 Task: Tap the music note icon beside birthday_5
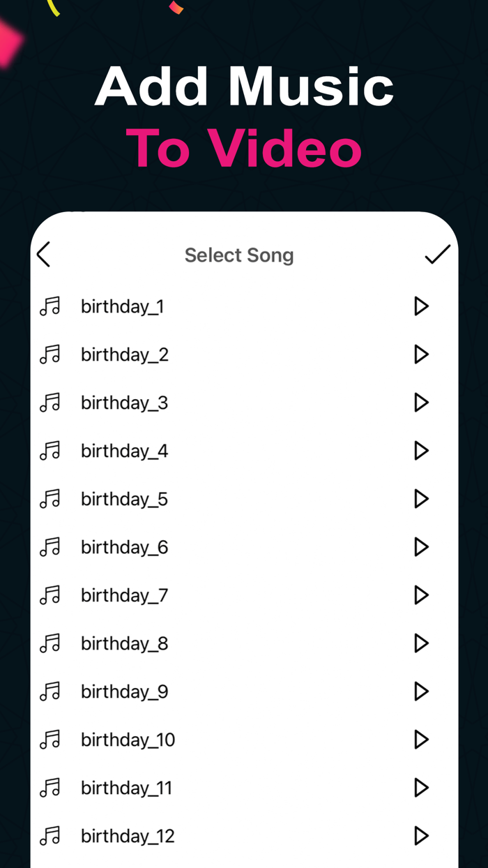49,498
